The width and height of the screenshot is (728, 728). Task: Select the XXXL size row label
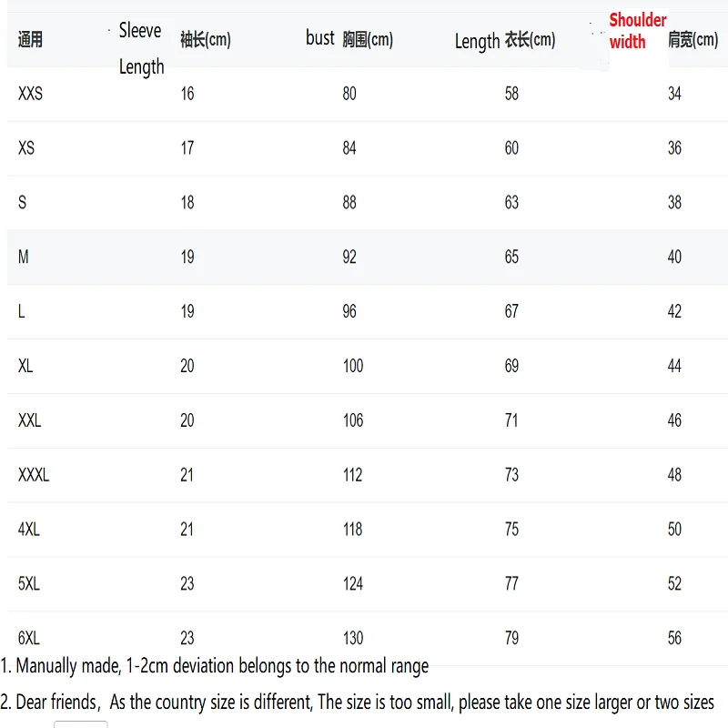click(34, 475)
